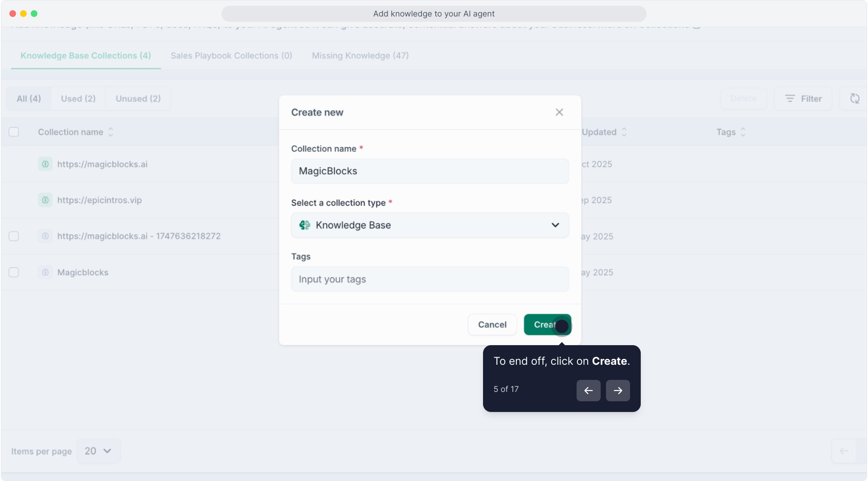Select the Magicblocks row checkbox
This screenshot has width=868, height=481.
(x=14, y=272)
